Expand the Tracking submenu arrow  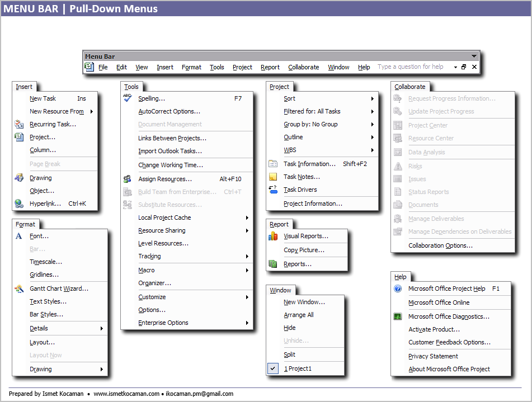(247, 257)
